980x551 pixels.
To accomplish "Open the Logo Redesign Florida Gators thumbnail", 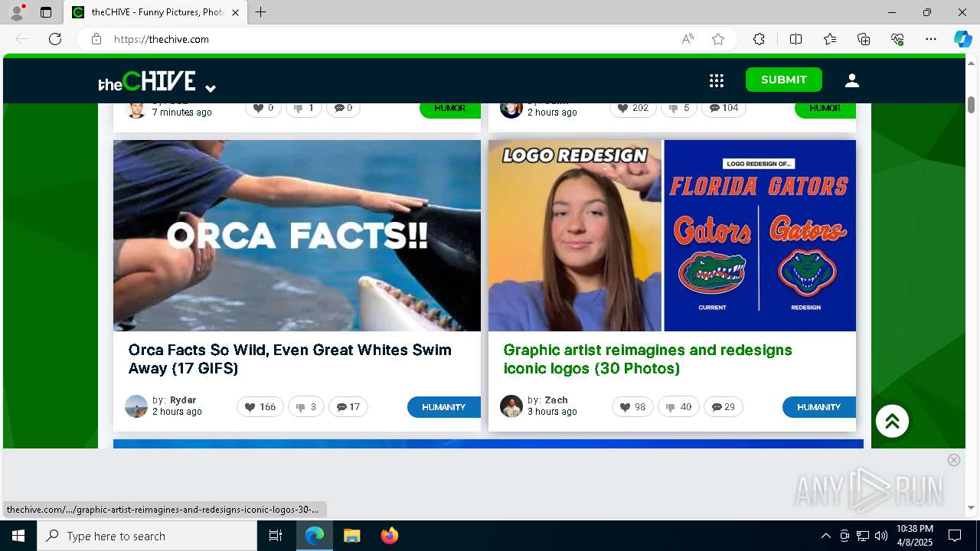I will pyautogui.click(x=672, y=236).
